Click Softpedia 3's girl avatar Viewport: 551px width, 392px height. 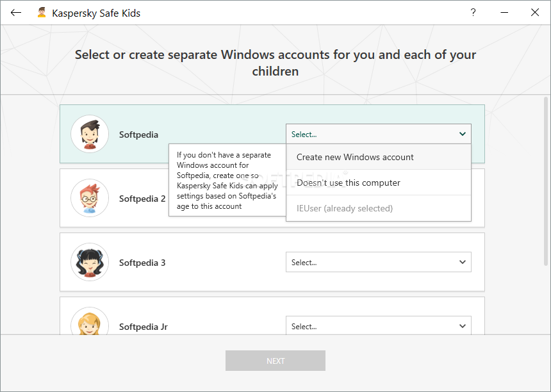click(90, 262)
